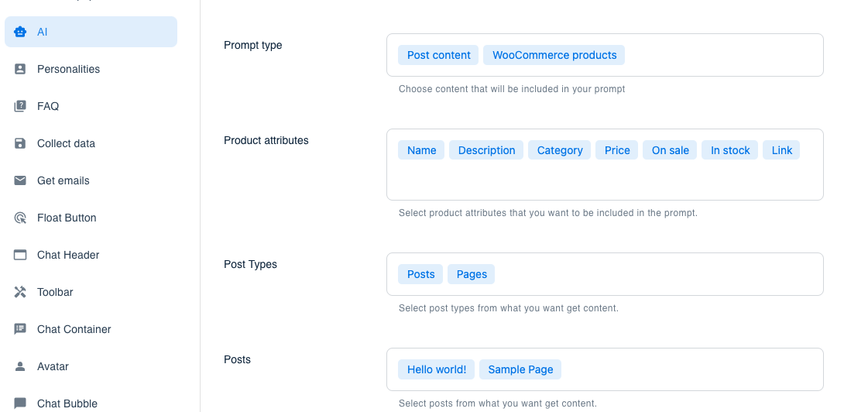Select the WooCommerce products tag
Viewport: 868px width, 412px height.
click(x=554, y=55)
